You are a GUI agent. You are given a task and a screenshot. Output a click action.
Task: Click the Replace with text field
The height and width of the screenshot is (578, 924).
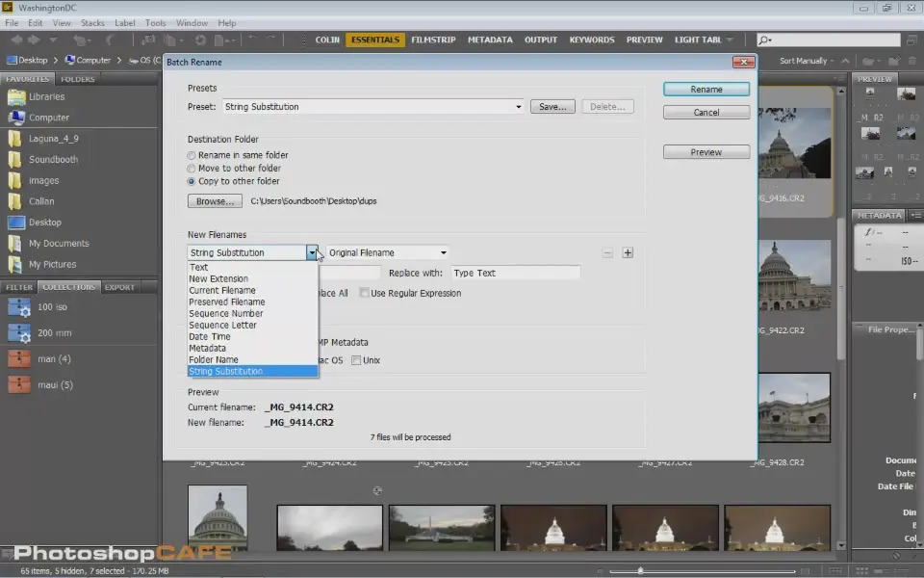516,273
